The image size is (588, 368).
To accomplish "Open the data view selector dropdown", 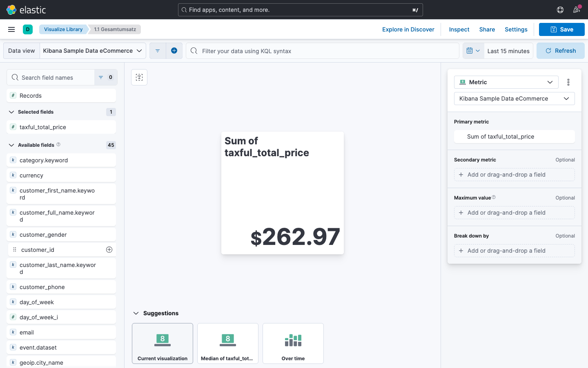I will (93, 51).
